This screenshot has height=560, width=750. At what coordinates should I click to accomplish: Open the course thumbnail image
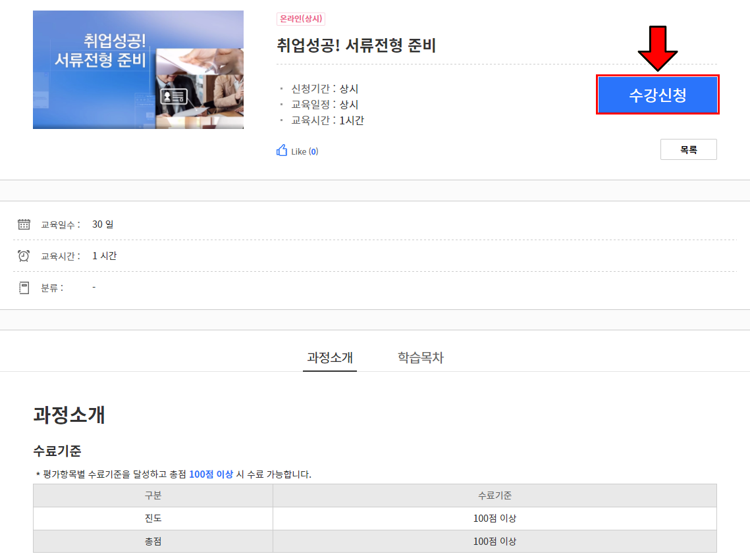pyautogui.click(x=138, y=70)
